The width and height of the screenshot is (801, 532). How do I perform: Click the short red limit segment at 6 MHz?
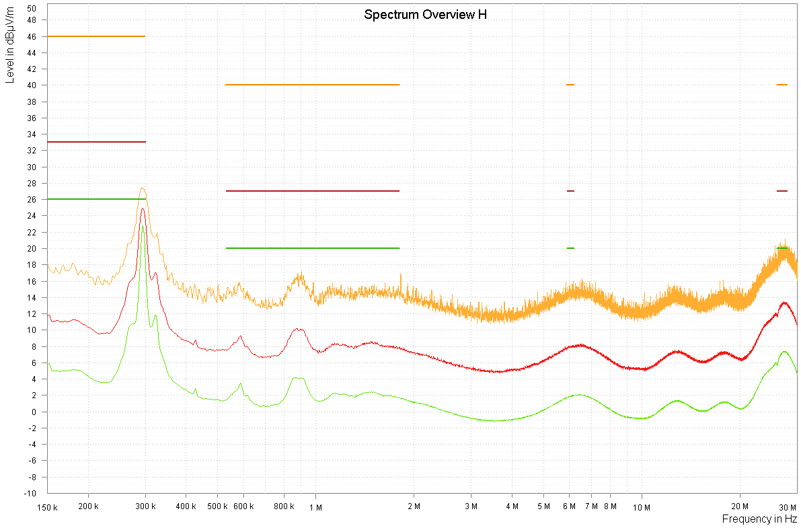[570, 191]
